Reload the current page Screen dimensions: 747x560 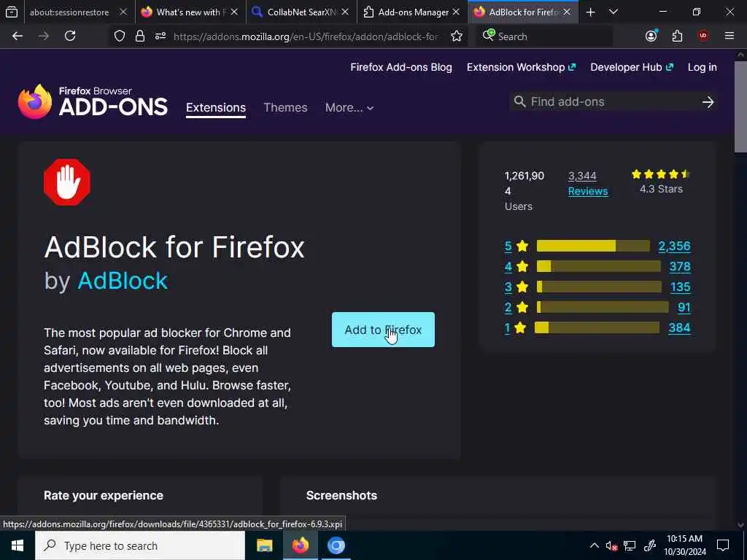[70, 36]
